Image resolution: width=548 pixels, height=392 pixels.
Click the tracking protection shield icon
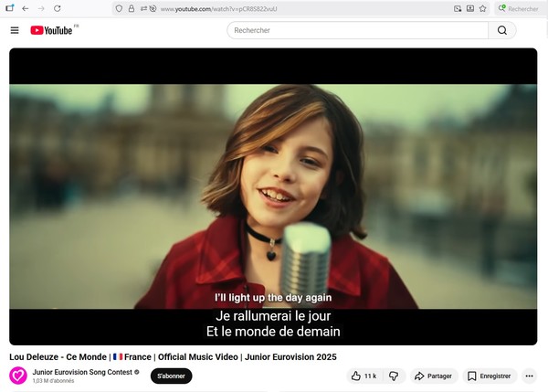coord(121,8)
